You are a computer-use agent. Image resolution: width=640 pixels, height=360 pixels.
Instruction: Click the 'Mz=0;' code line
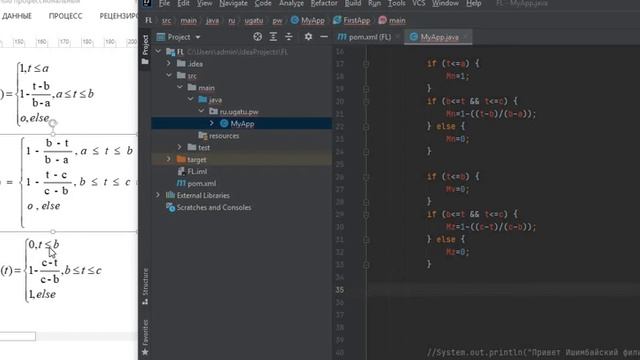[x=458, y=252]
